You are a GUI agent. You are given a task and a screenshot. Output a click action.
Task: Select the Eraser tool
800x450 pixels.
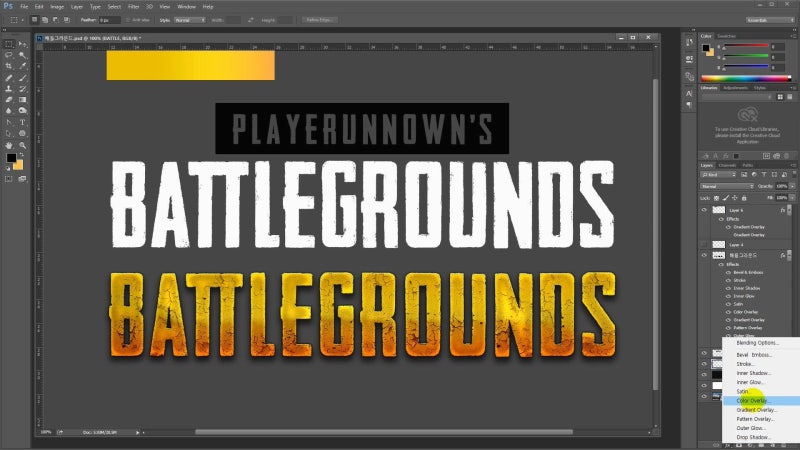coord(9,99)
